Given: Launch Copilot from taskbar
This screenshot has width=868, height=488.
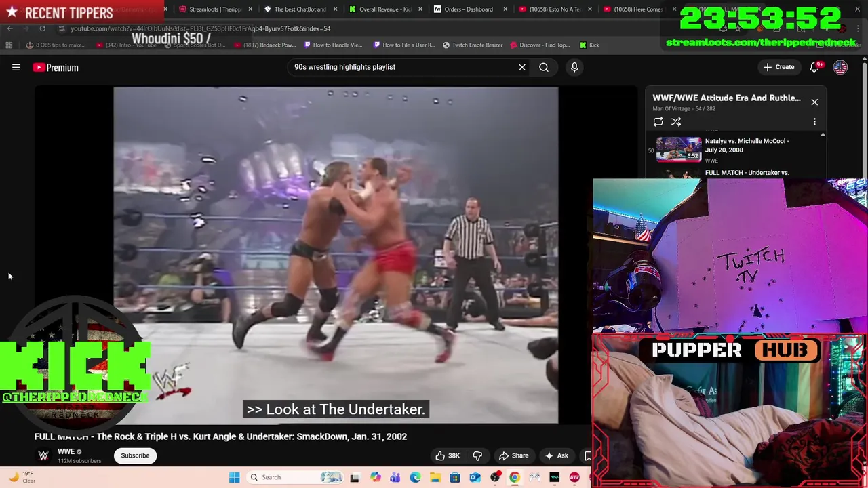Looking at the screenshot, I should coord(375,477).
